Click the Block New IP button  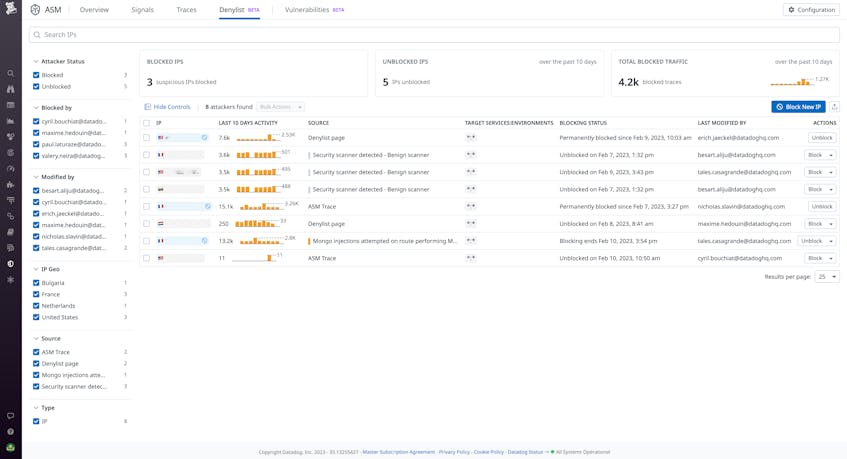pos(798,107)
